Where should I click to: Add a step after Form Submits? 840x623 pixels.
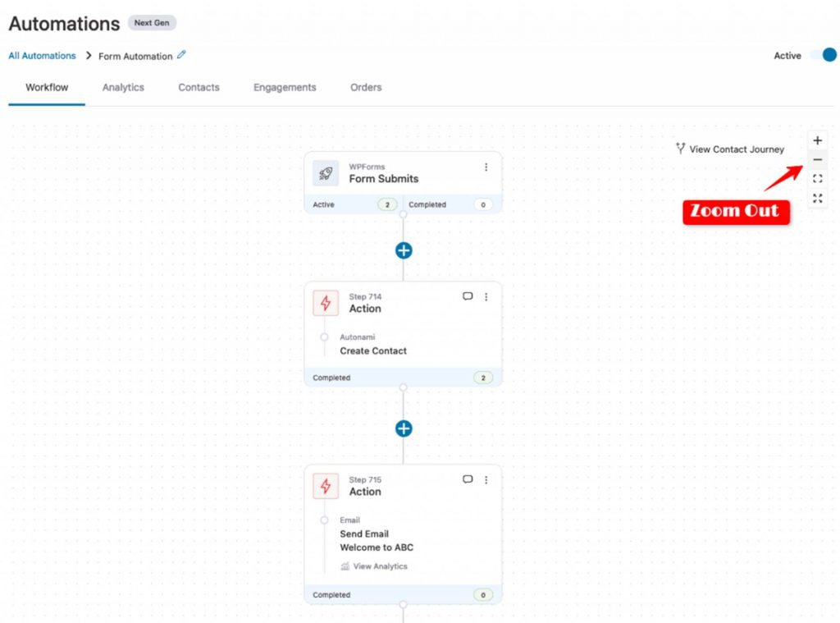click(404, 250)
